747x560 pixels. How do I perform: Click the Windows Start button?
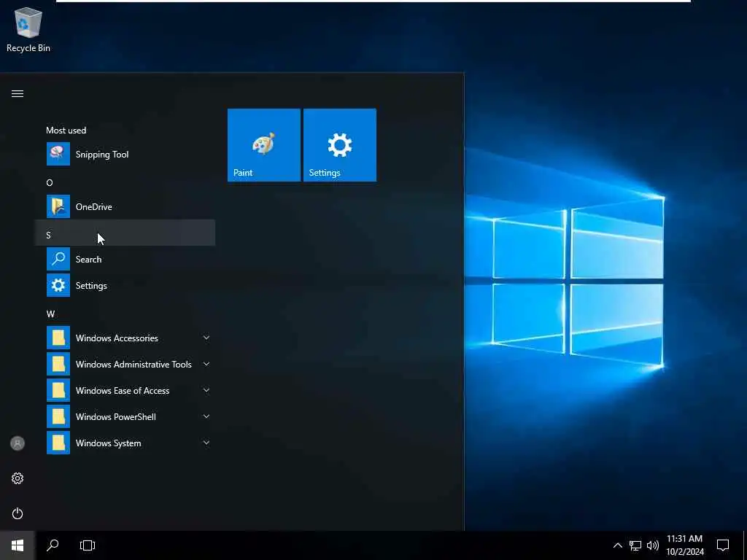tap(18, 545)
